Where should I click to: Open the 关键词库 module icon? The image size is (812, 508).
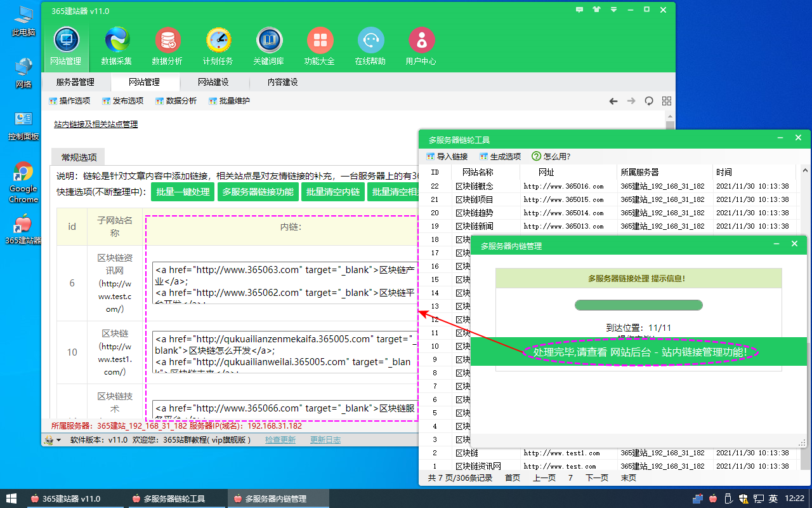point(269,46)
